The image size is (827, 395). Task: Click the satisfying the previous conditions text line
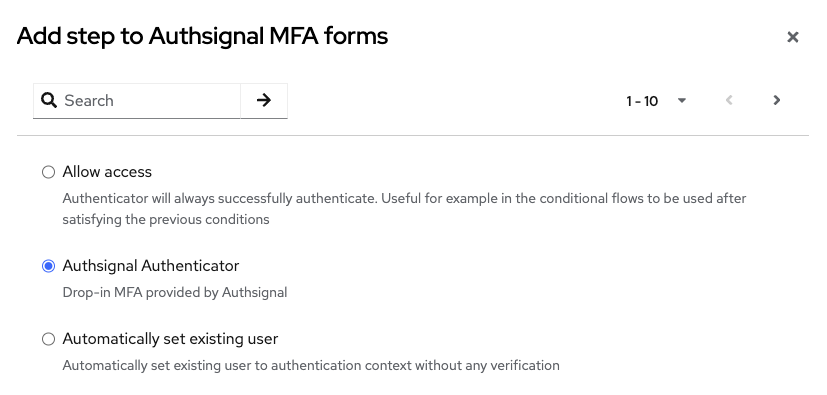click(x=166, y=219)
